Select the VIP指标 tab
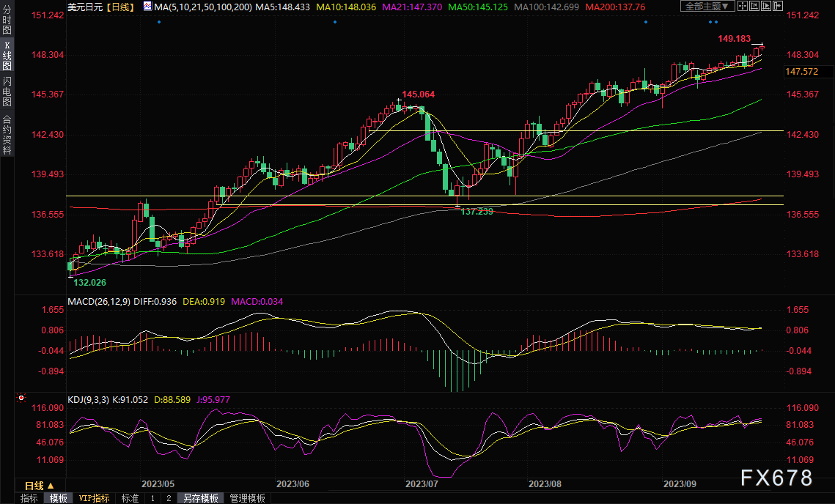This screenshot has height=504, width=835. (95, 498)
